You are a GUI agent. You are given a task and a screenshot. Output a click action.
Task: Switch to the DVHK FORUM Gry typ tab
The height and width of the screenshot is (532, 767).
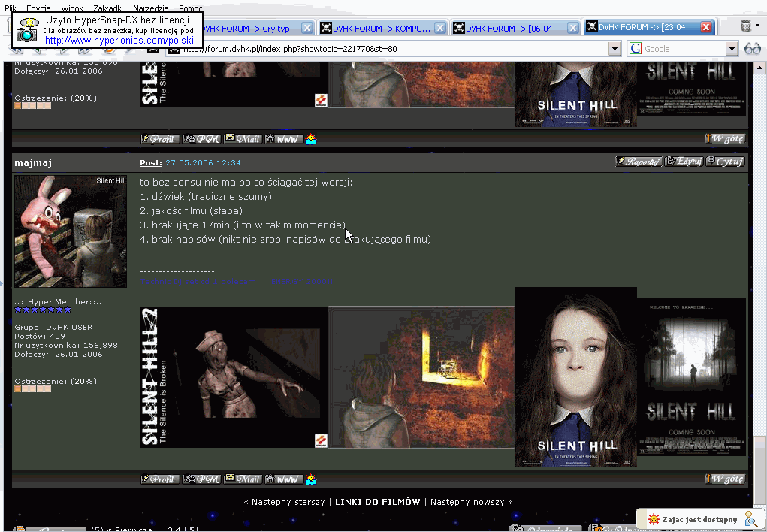tap(252, 29)
